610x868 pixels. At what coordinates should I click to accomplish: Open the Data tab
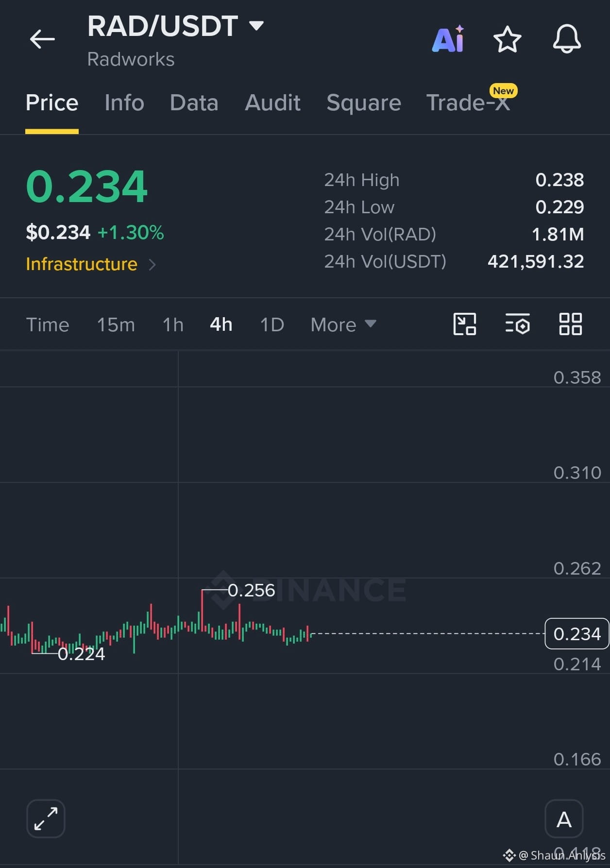[x=194, y=103]
